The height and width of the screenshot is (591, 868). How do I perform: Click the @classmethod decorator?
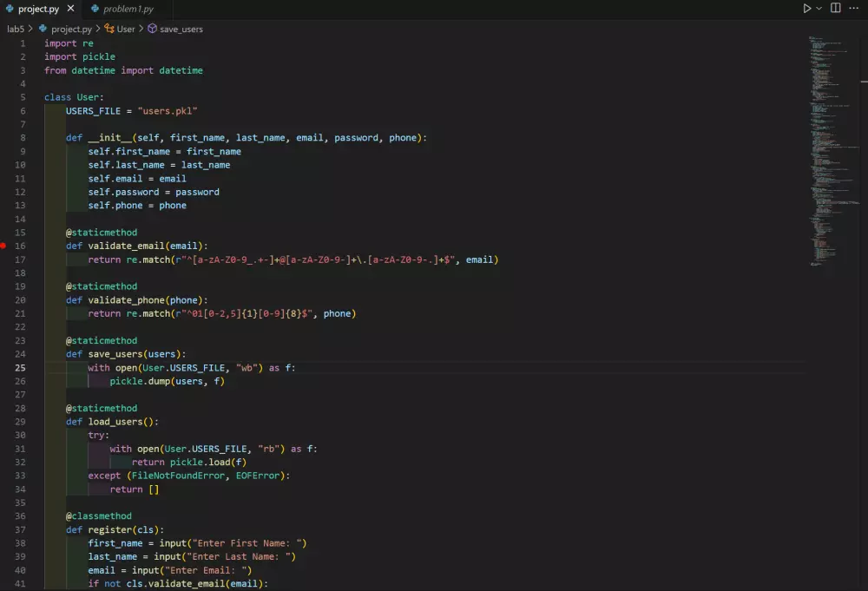click(x=99, y=516)
